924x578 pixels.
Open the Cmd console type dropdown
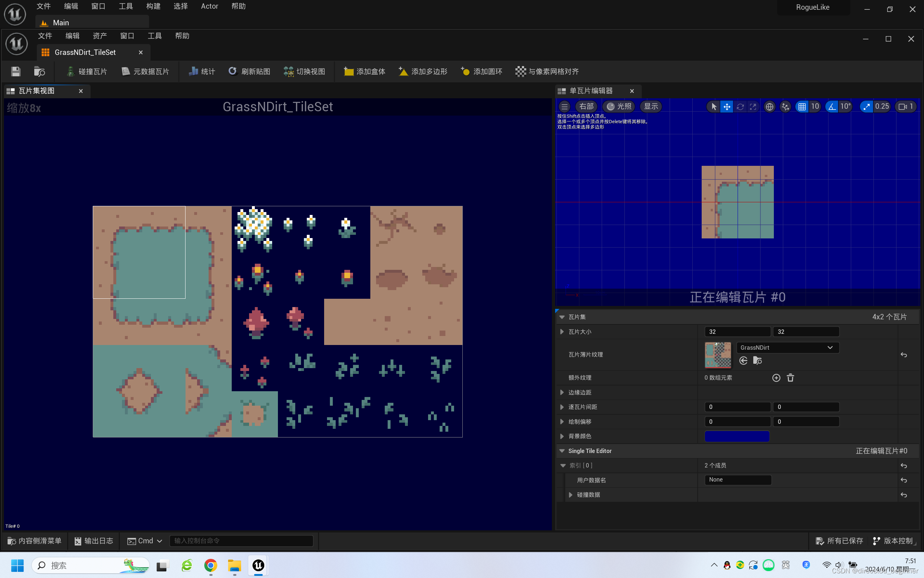click(145, 541)
